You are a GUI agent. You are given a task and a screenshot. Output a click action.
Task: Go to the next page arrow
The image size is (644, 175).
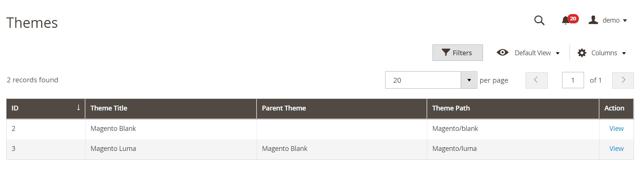pos(623,80)
